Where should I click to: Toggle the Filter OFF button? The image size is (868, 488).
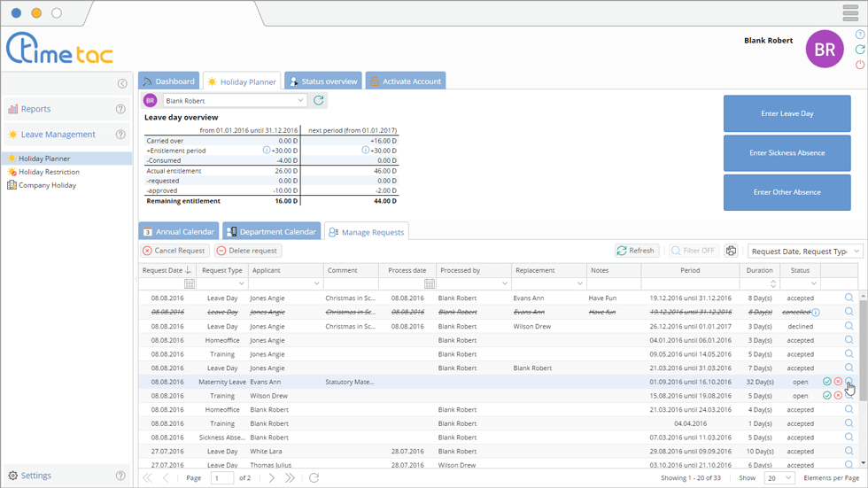(x=694, y=251)
